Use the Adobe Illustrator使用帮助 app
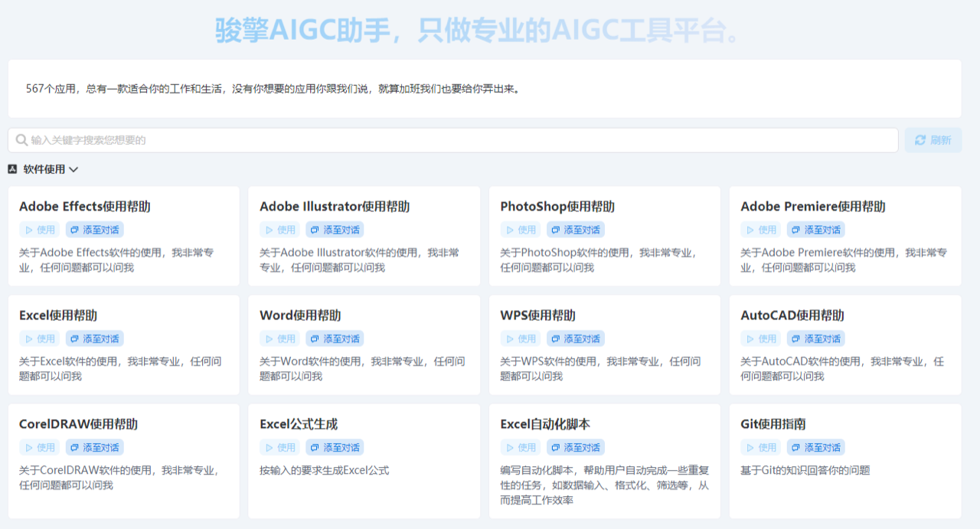This screenshot has width=980, height=529. pos(280,230)
